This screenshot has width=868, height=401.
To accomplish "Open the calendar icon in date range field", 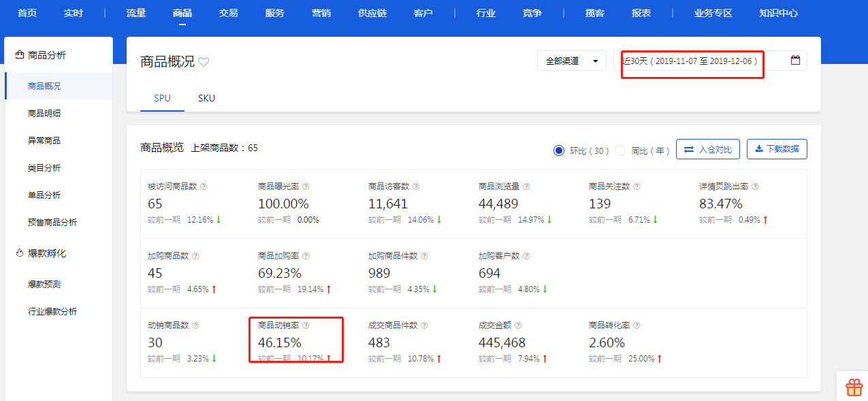I will (x=795, y=61).
